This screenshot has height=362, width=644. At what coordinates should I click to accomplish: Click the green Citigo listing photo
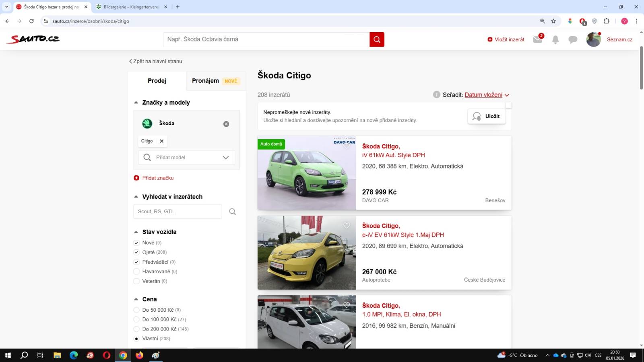pyautogui.click(x=307, y=173)
